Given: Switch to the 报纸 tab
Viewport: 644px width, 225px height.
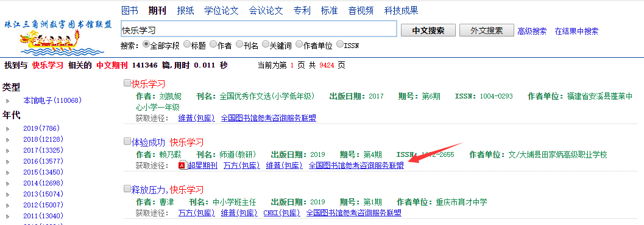Looking at the screenshot, I should point(185,11).
